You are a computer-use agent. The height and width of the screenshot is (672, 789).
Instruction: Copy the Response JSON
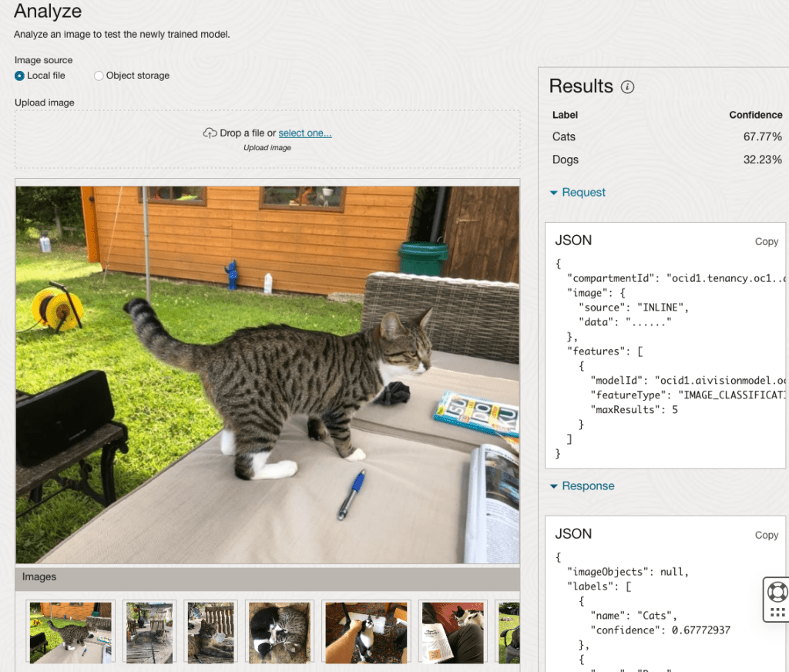click(x=766, y=535)
